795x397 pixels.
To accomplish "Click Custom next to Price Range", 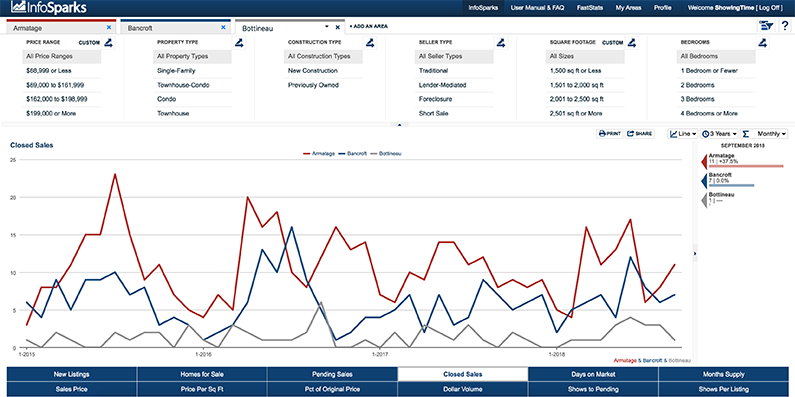I will tap(89, 43).
